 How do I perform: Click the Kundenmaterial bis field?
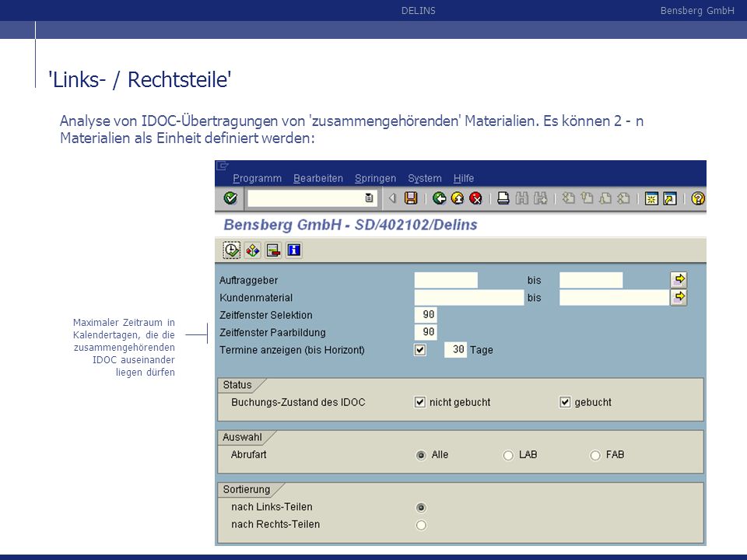(x=614, y=298)
